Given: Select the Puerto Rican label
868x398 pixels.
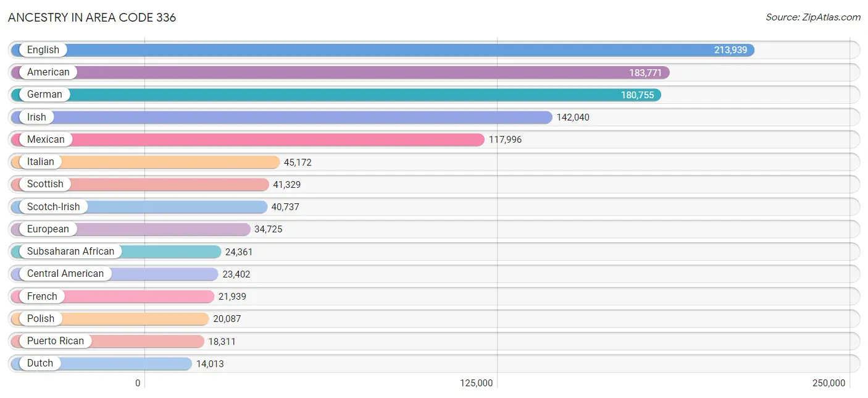Looking at the screenshot, I should tap(56, 341).
